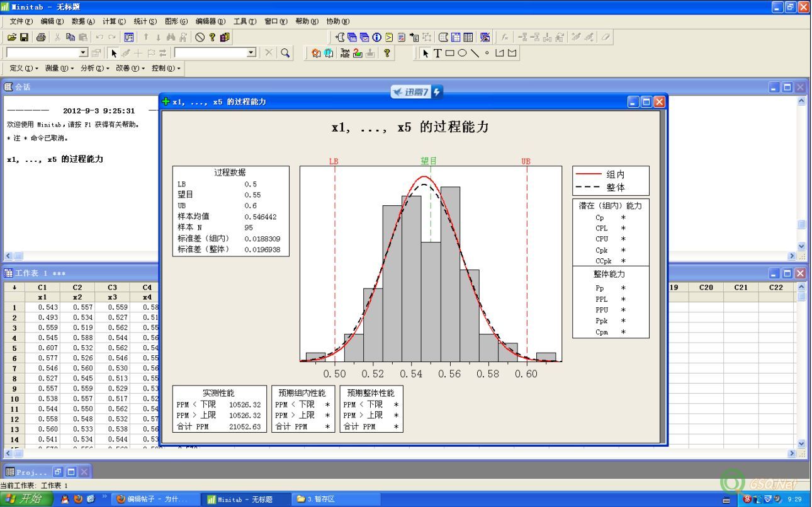Click the Save Project disk icon
Image resolution: width=812 pixels, height=507 pixels.
pos(24,37)
